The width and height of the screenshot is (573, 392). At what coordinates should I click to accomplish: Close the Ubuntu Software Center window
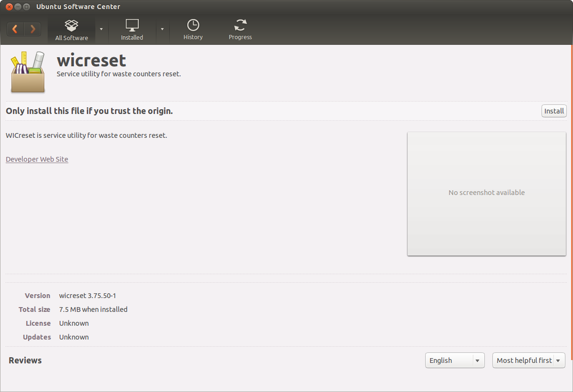point(9,7)
